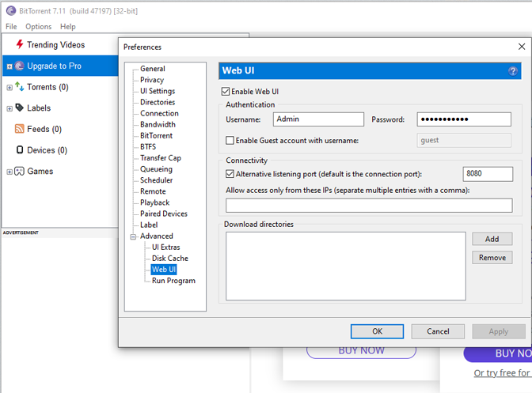The height and width of the screenshot is (393, 532).
Task: Click the guest username field
Action: pyautogui.click(x=464, y=140)
